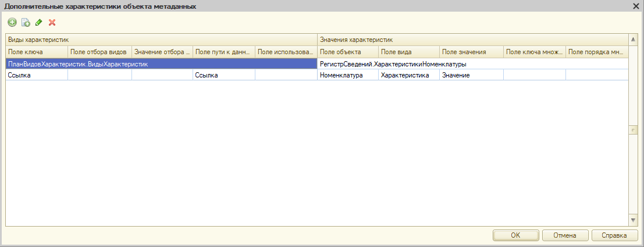
Task: Click the scrollbar down arrow
Action: 634,221
